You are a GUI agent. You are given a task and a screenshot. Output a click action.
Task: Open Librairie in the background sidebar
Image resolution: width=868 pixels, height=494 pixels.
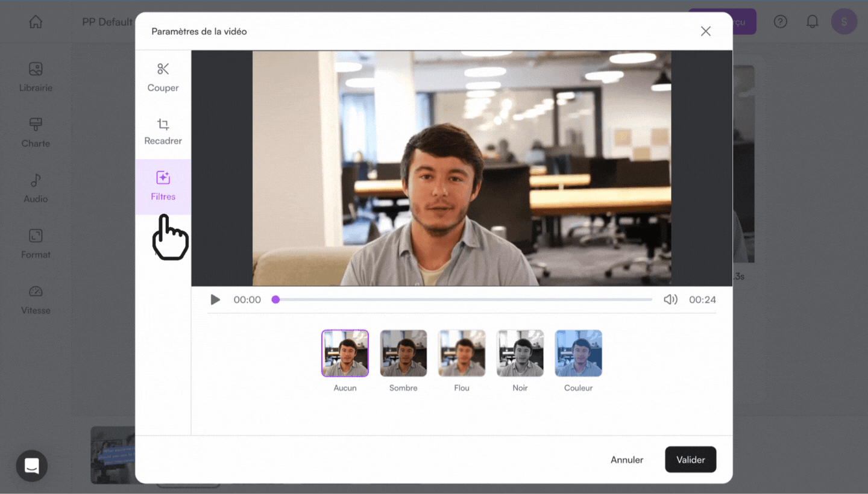tap(36, 77)
